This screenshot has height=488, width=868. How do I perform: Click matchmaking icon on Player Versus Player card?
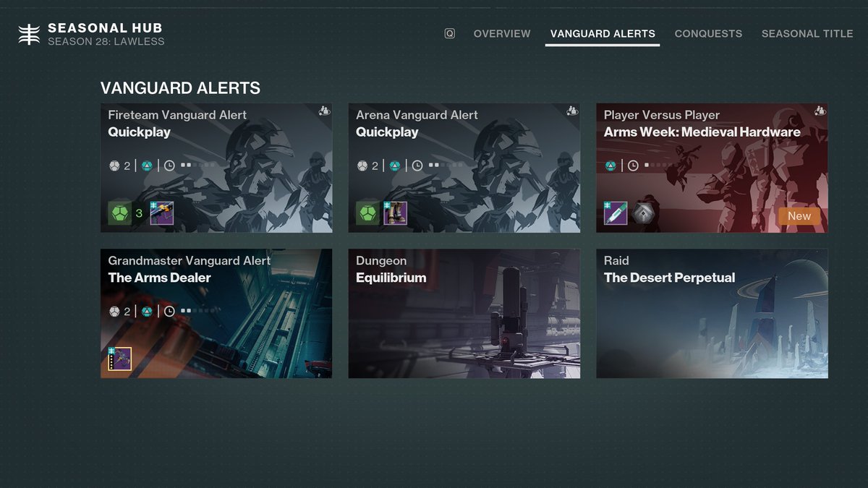pos(820,111)
